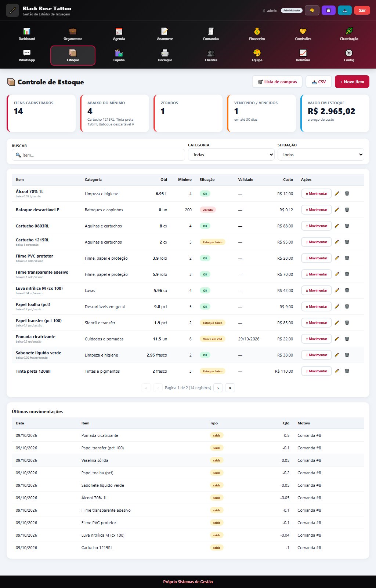This screenshot has height=588, width=376.
Task: Go to Clientes section
Action: point(211,55)
